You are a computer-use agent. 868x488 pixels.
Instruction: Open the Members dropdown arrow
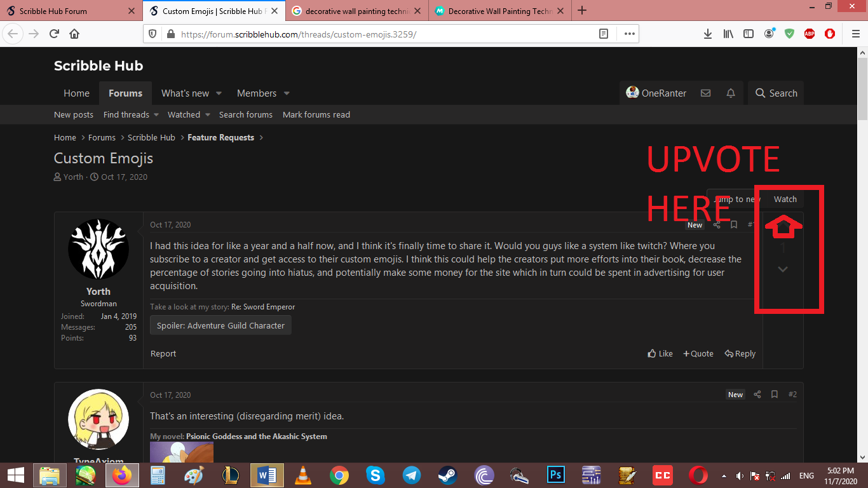tap(287, 93)
